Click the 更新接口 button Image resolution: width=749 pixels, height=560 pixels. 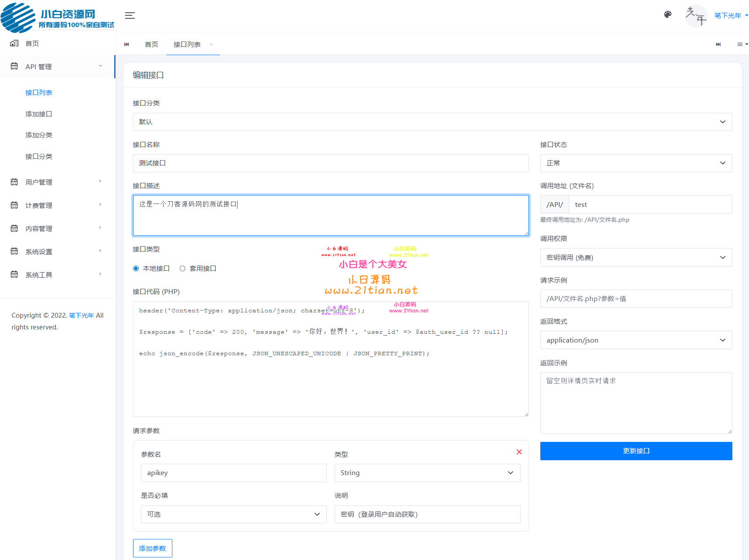point(636,451)
